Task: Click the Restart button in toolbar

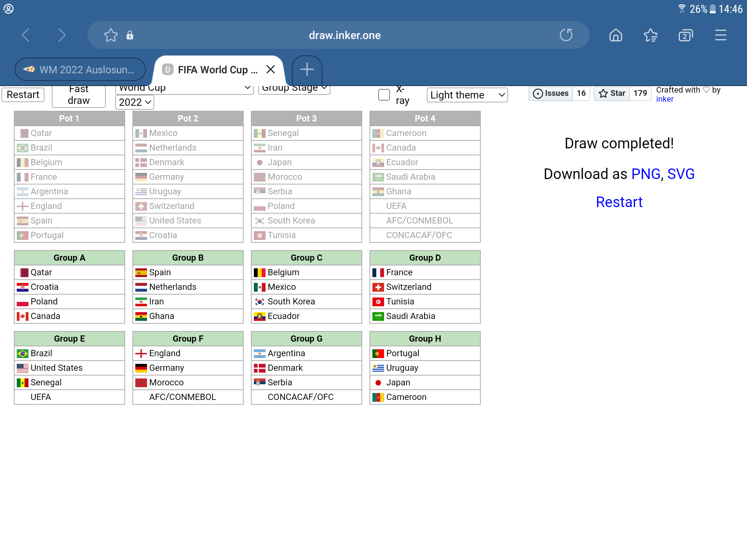Action: pyautogui.click(x=23, y=94)
